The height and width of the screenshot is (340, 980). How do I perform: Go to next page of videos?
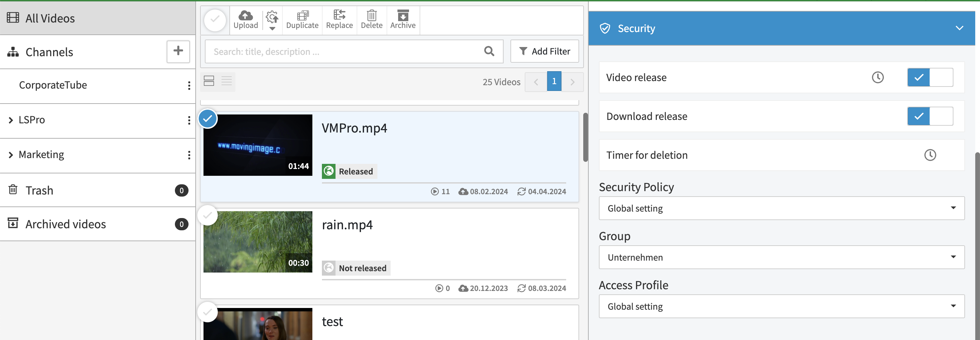pos(573,81)
